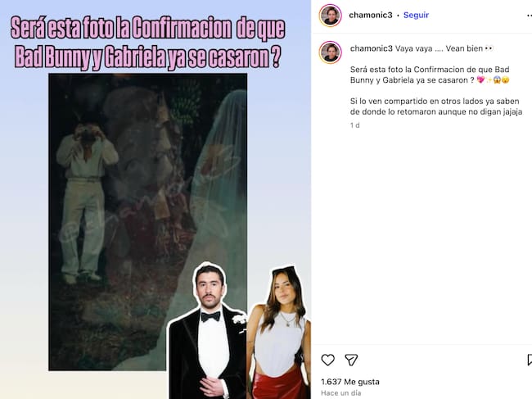
Task: Click the '1 d' caption timestamp
Action: 355,125
